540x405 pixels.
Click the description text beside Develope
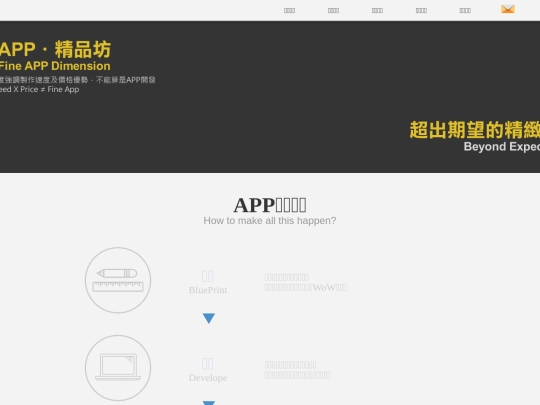pyautogui.click(x=298, y=370)
